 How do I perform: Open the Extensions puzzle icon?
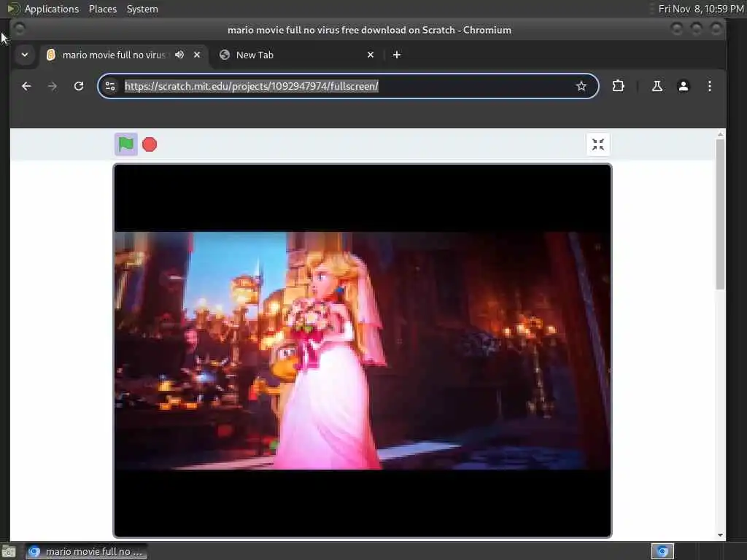[618, 86]
